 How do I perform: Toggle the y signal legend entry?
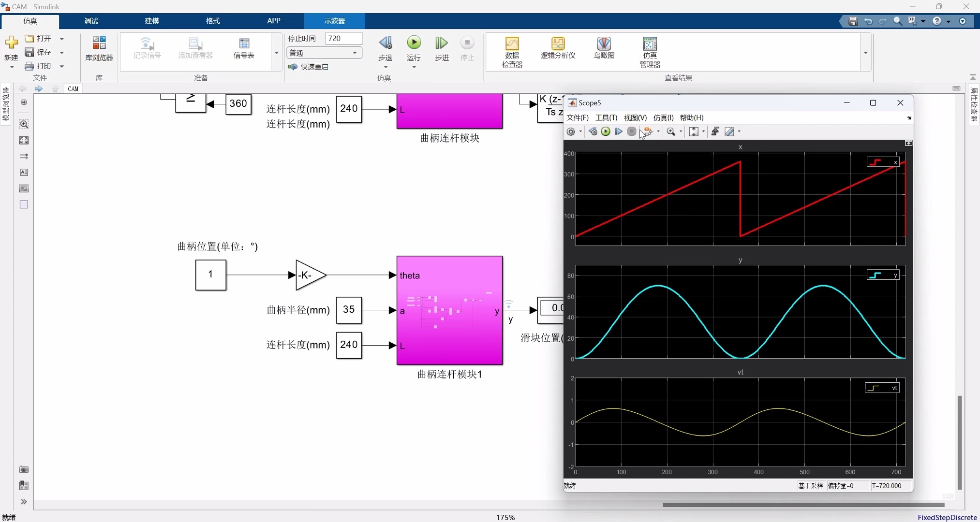click(x=883, y=275)
